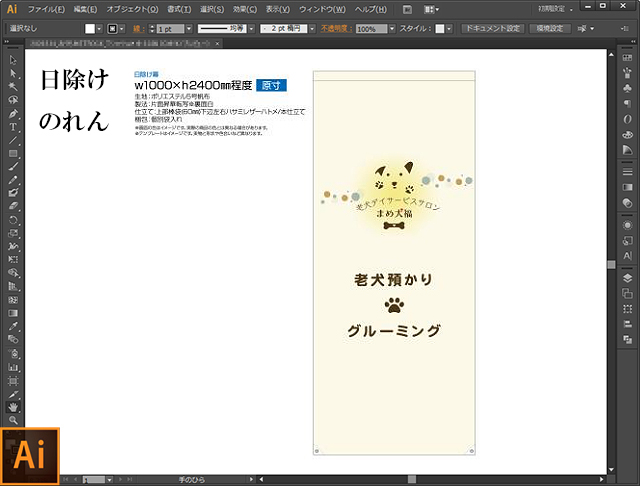Open the ファイル(F) menu
This screenshot has height=486, width=640.
click(46, 9)
